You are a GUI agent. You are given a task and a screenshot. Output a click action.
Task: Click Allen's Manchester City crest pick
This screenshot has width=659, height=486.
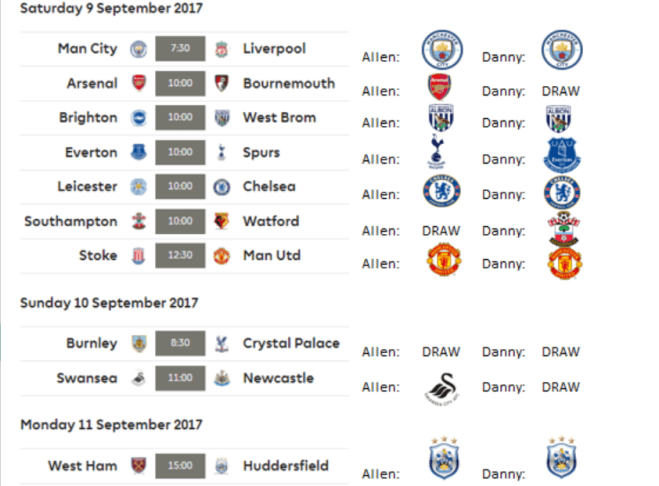pyautogui.click(x=439, y=50)
